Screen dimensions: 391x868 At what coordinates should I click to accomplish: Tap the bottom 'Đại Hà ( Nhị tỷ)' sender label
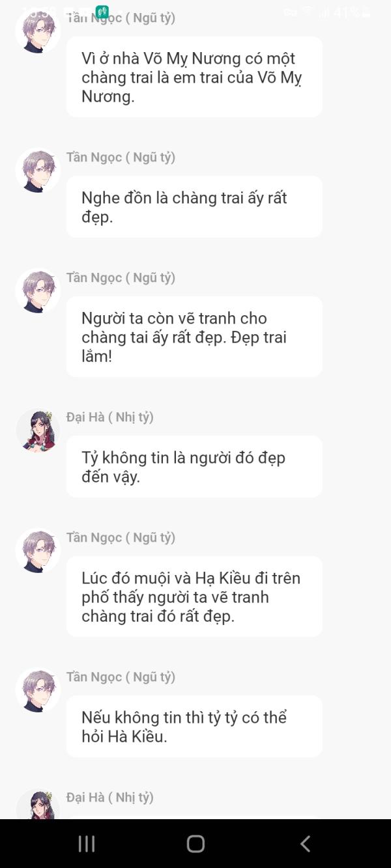[x=109, y=797]
